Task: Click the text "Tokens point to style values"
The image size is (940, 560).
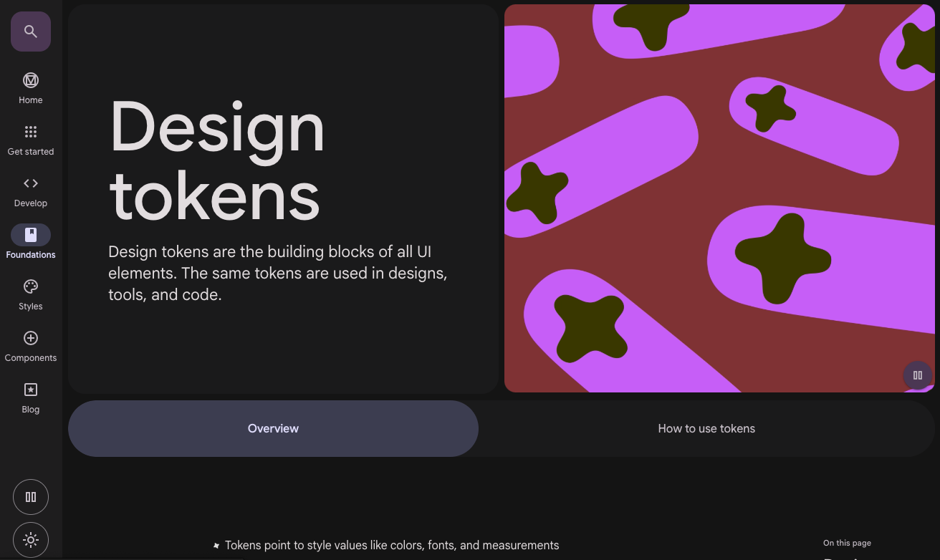Action: (391, 546)
